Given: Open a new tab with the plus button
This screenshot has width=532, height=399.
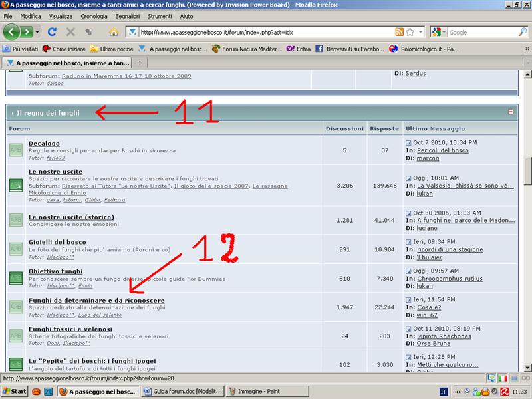Looking at the screenshot, I should pos(140,62).
